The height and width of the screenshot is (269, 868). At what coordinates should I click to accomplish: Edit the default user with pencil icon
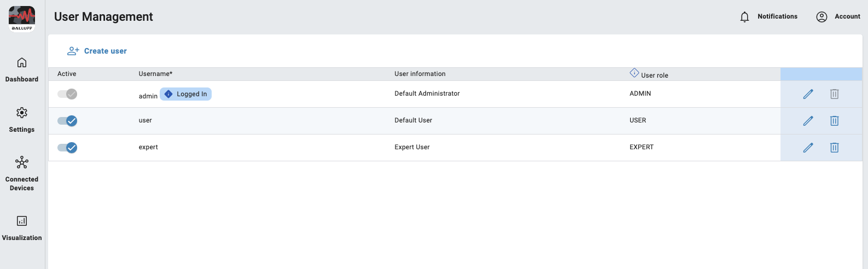point(808,121)
